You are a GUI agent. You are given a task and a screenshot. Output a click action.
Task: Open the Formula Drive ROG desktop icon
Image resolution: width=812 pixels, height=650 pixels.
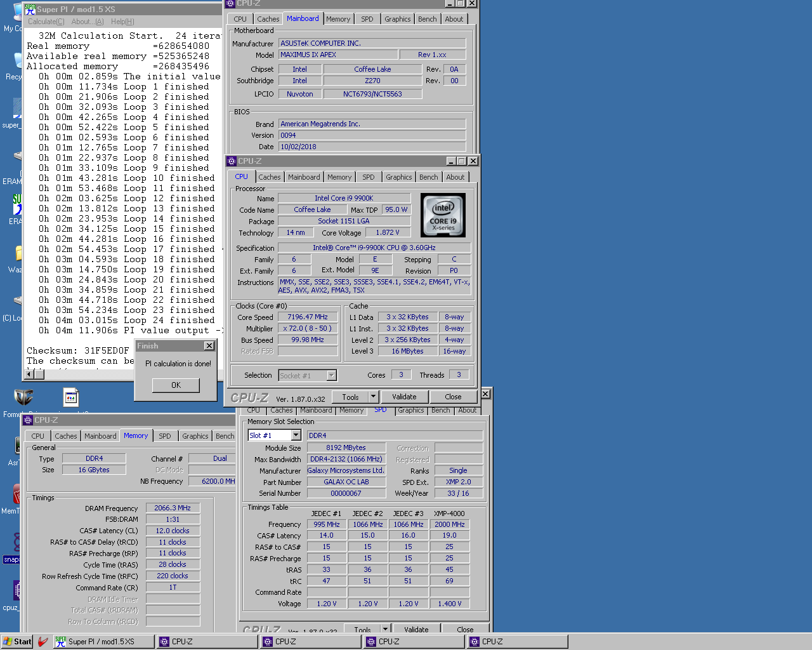click(23, 397)
